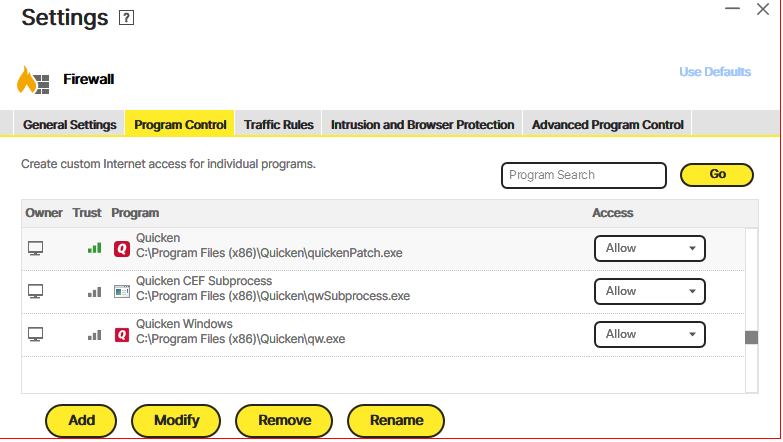
Task: Open the Advanced Program Control tab
Action: pos(608,124)
